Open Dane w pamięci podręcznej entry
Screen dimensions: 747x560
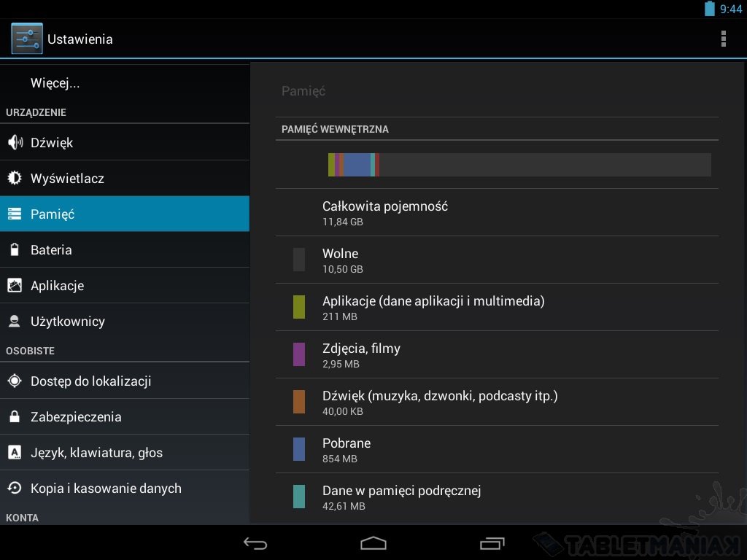(x=497, y=497)
